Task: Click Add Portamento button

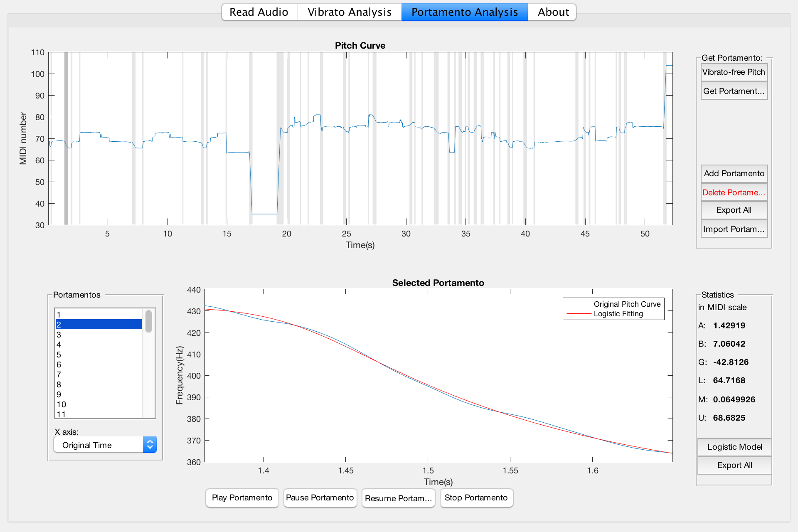Action: 734,174
